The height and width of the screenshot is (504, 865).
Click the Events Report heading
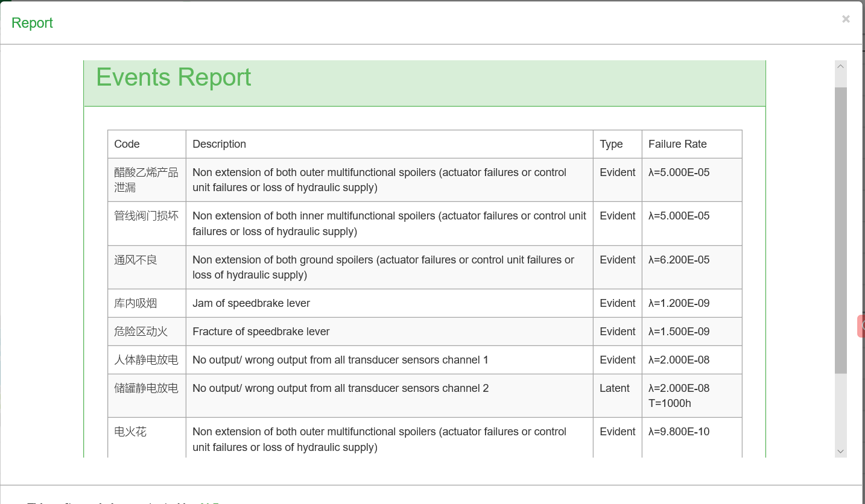[x=174, y=77]
